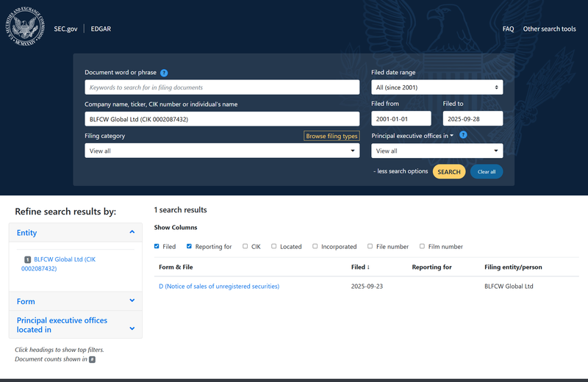Click the Company name field with BLFCW Global

coord(222,119)
